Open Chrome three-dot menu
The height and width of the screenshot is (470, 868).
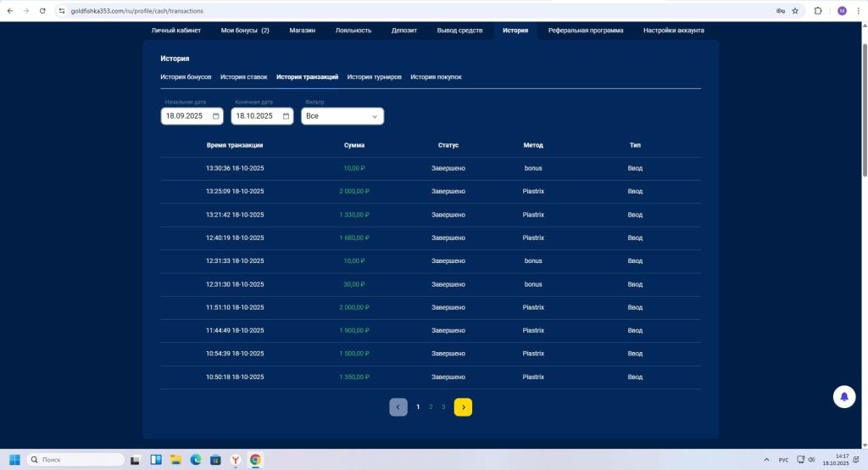858,10
